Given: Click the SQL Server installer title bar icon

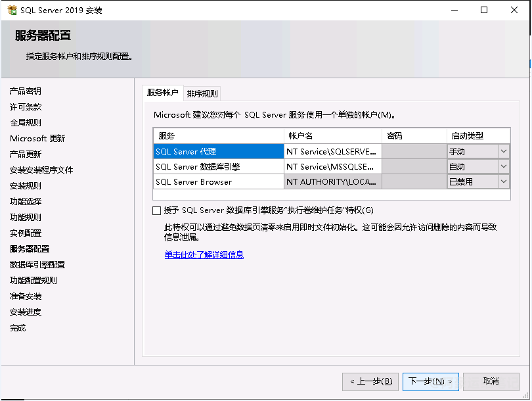Looking at the screenshot, I should point(12,10).
